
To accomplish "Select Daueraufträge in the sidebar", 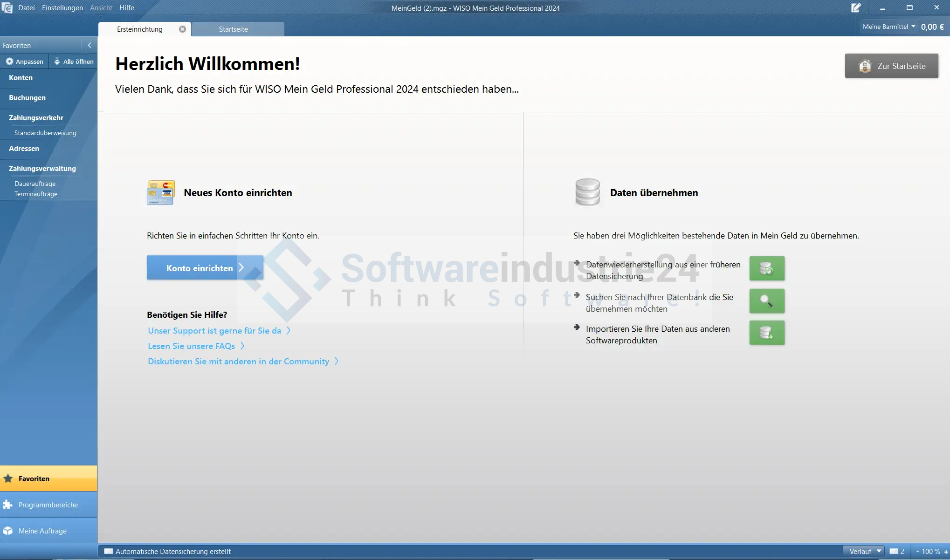I will click(x=35, y=184).
